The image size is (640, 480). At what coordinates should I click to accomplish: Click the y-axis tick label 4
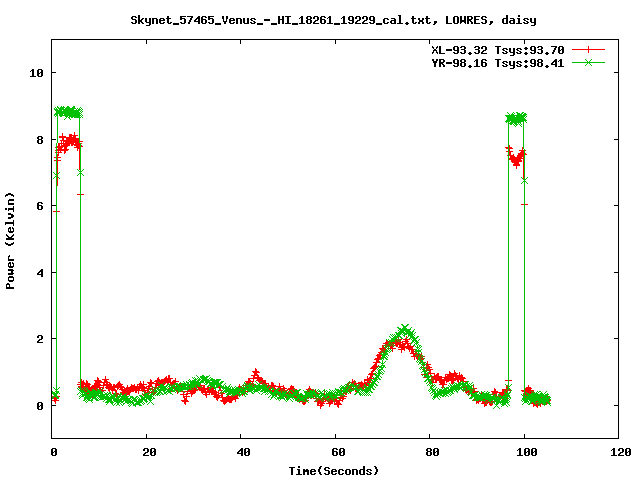point(40,273)
